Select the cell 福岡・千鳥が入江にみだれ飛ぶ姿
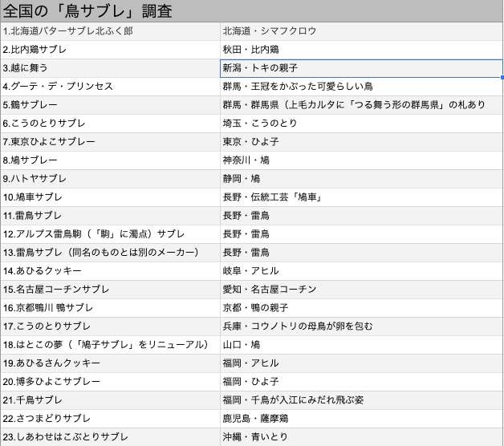504x446 pixels. pyautogui.click(x=362, y=400)
